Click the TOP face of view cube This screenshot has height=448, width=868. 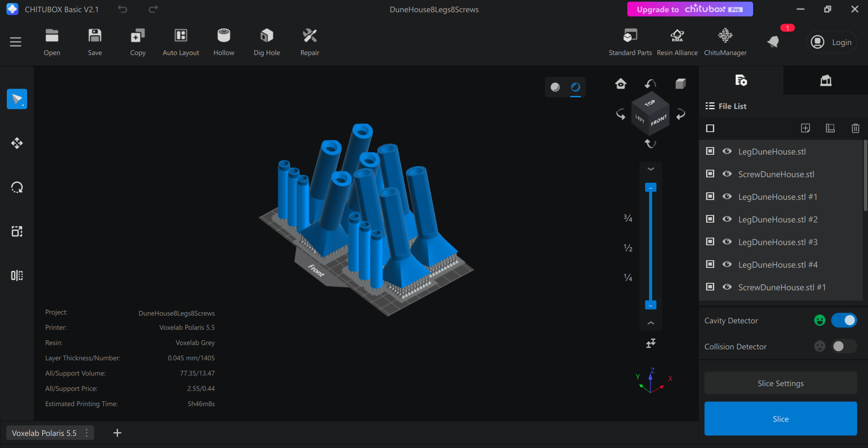tap(650, 103)
